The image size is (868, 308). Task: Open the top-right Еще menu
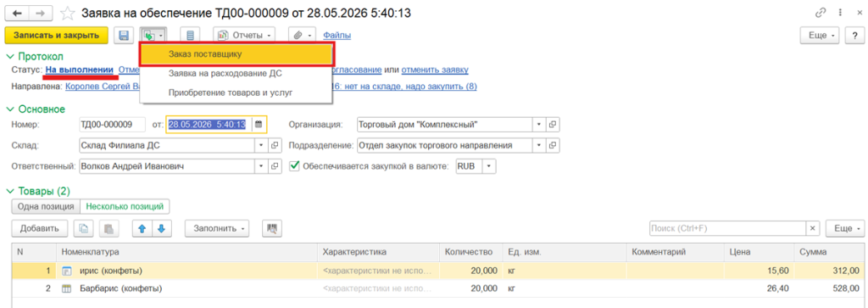821,36
